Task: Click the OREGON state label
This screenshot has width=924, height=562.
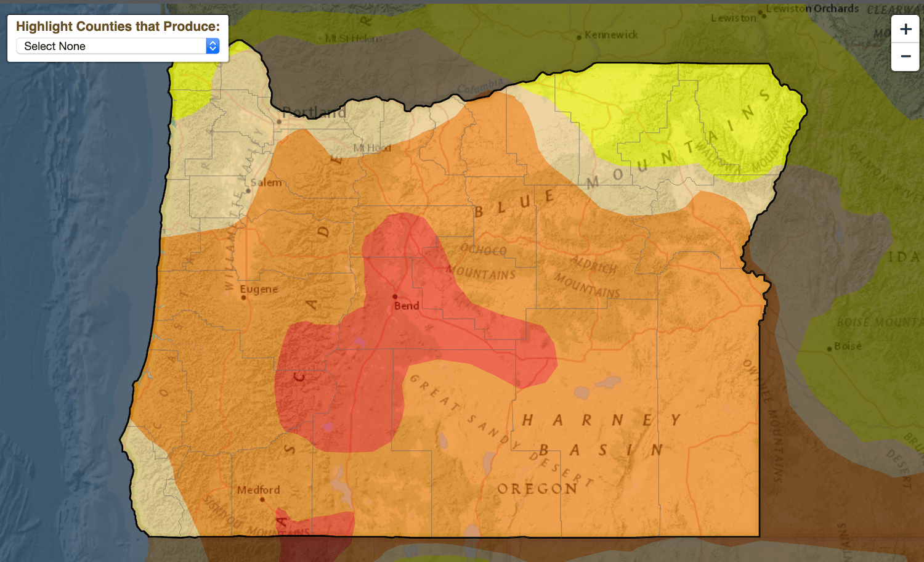Action: pos(537,489)
